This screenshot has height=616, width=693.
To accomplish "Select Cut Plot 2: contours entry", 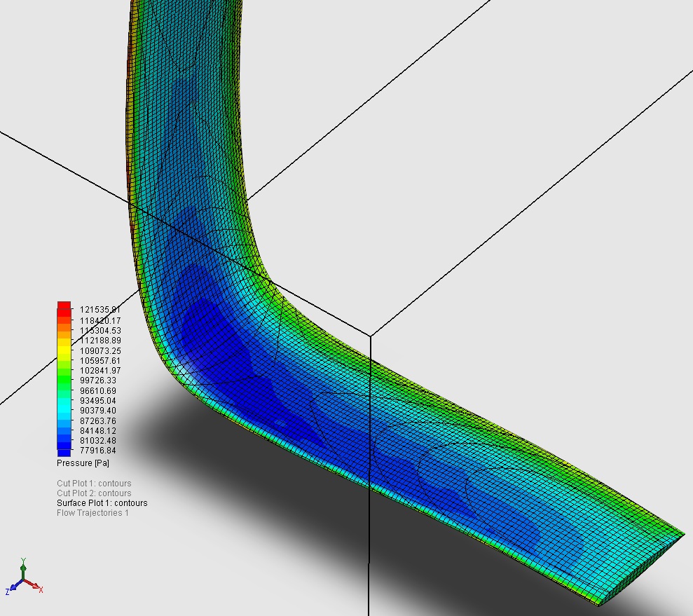I will (94, 493).
